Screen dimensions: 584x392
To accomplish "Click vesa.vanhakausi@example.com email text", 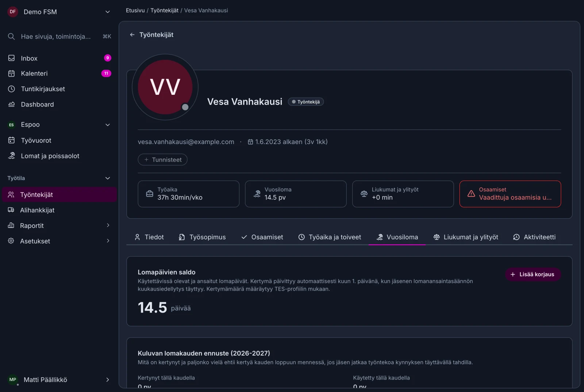I will click(186, 142).
